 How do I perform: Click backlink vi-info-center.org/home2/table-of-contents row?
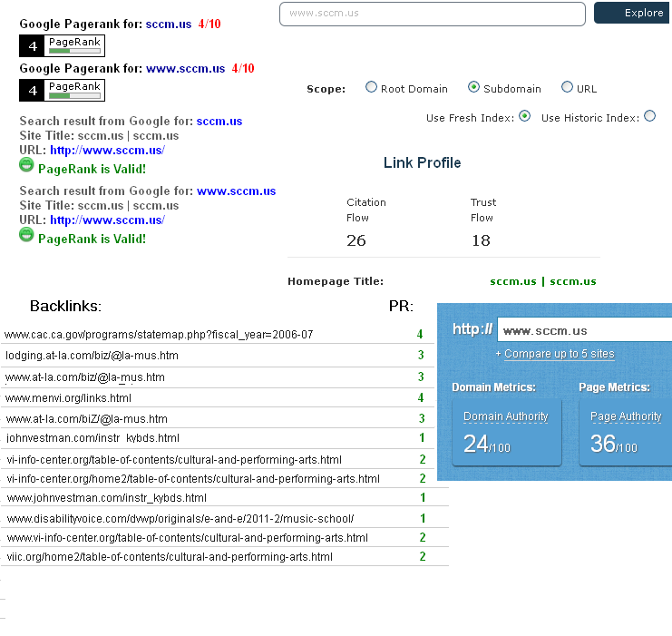(193, 479)
